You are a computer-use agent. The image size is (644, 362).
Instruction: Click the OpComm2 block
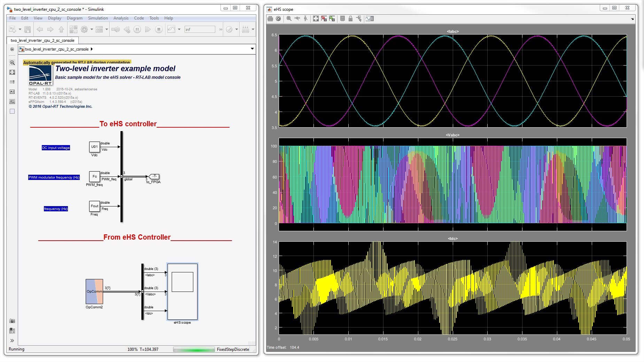tap(94, 292)
